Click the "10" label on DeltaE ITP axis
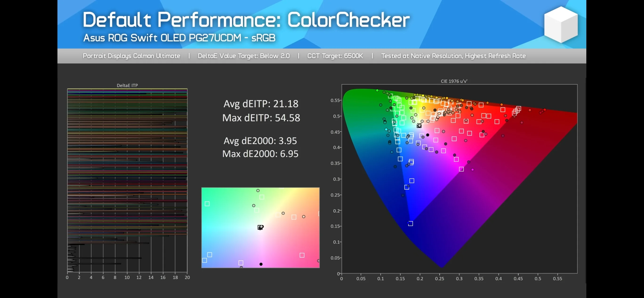 (127, 277)
